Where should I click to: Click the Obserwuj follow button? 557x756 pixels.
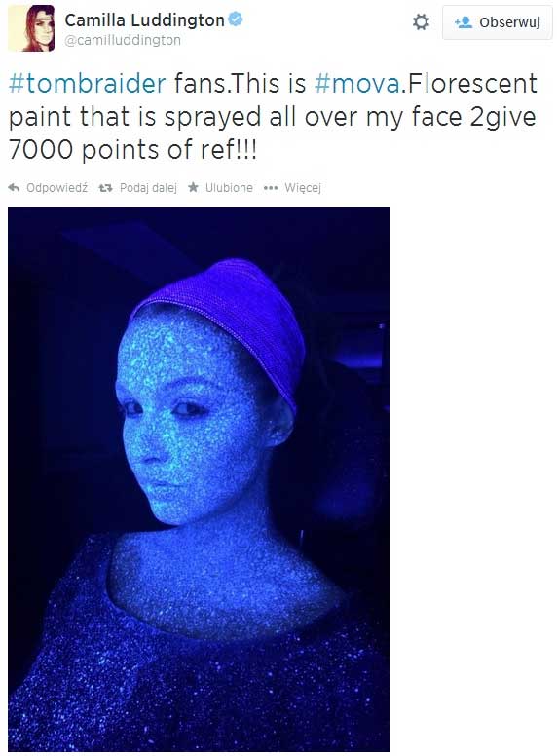497,22
